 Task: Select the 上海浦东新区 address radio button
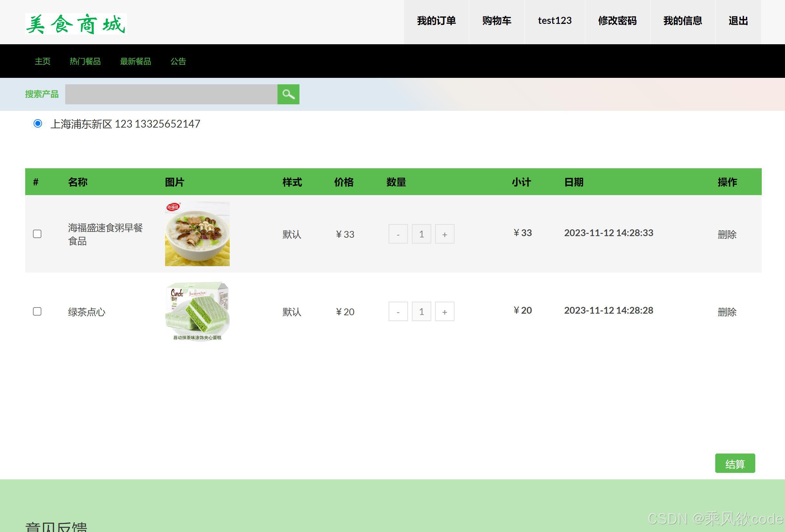[x=38, y=124]
